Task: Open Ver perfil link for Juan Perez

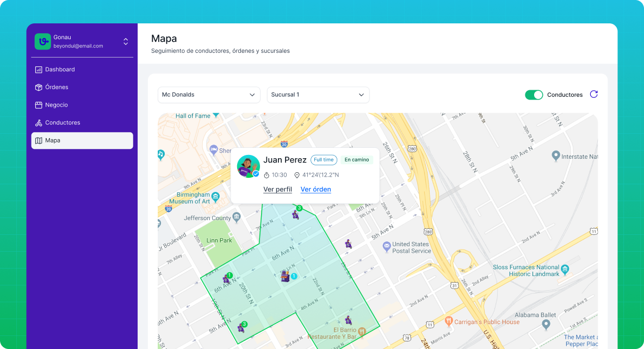Action: point(277,189)
